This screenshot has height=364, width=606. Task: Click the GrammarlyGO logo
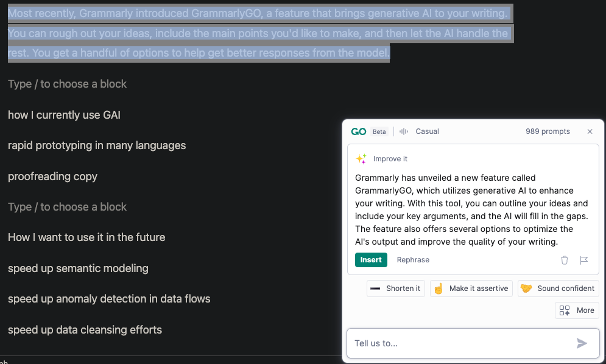(x=358, y=131)
